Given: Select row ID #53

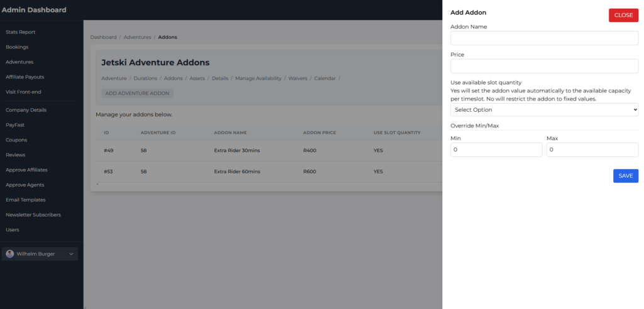Looking at the screenshot, I should coord(108,171).
